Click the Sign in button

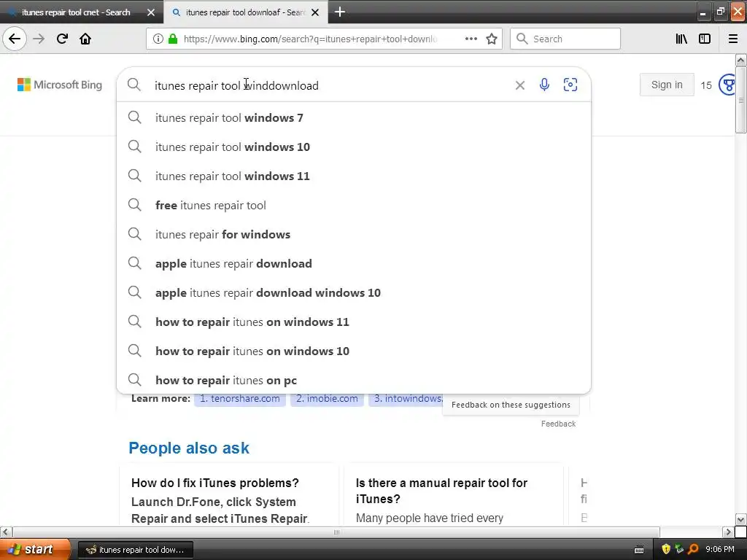pyautogui.click(x=667, y=85)
